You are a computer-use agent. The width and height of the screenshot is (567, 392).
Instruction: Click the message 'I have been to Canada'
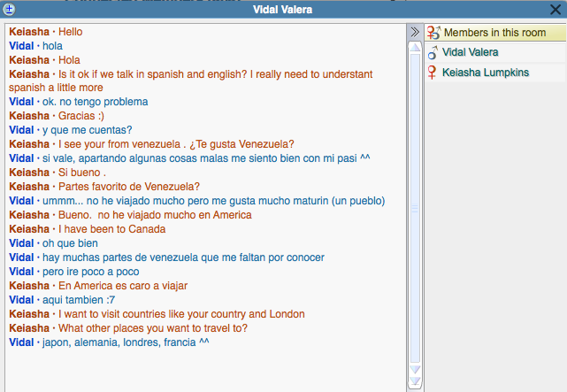[108, 229]
